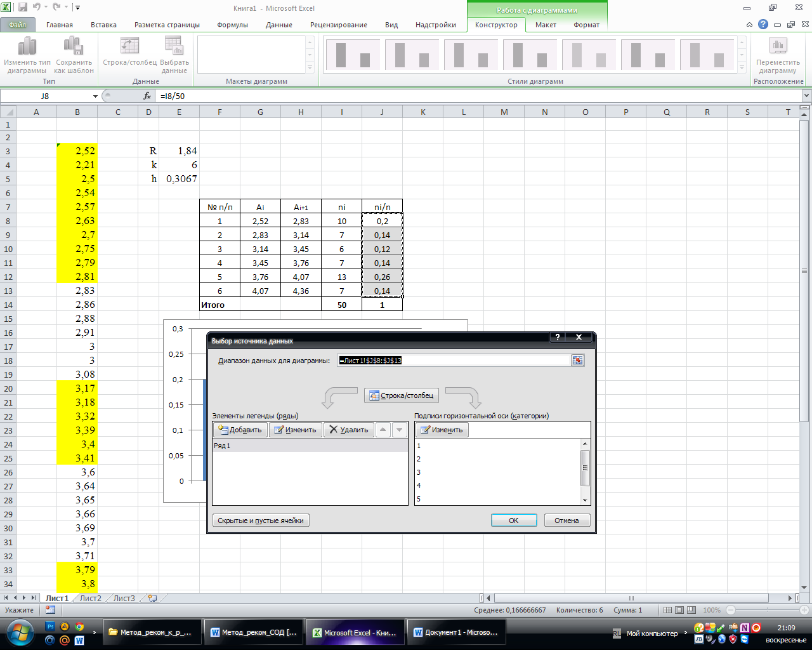Move series down arrow in dialog
Screen dimensions: 812x650
[399, 430]
